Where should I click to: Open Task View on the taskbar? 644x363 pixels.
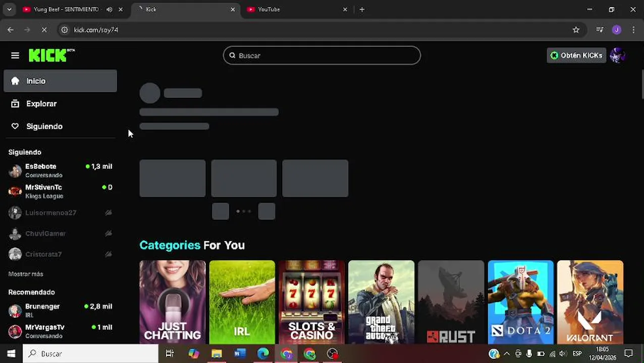(170, 353)
